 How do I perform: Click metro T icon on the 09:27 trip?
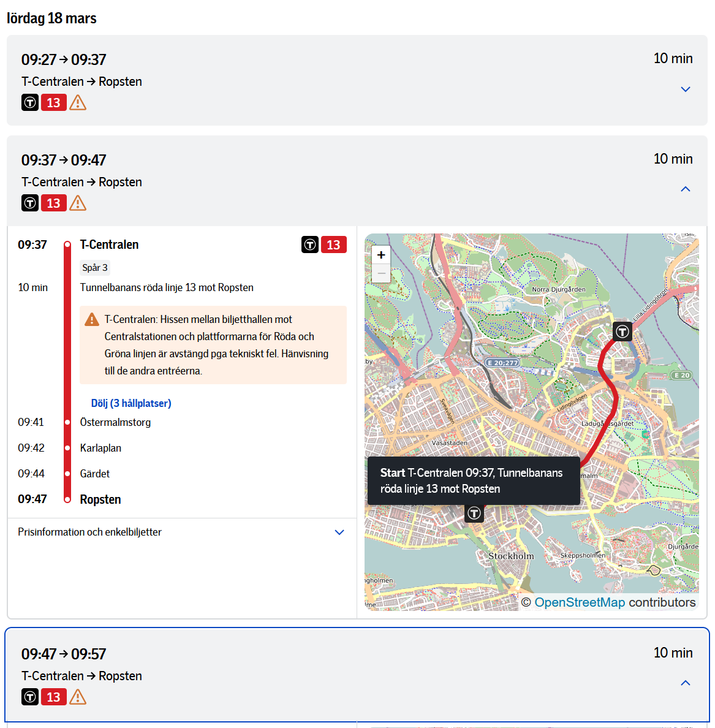[30, 102]
